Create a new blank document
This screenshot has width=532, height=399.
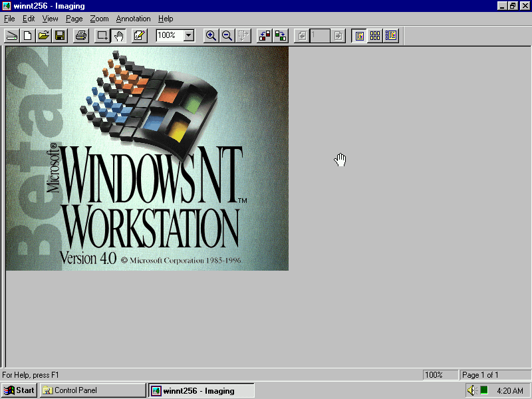28,36
